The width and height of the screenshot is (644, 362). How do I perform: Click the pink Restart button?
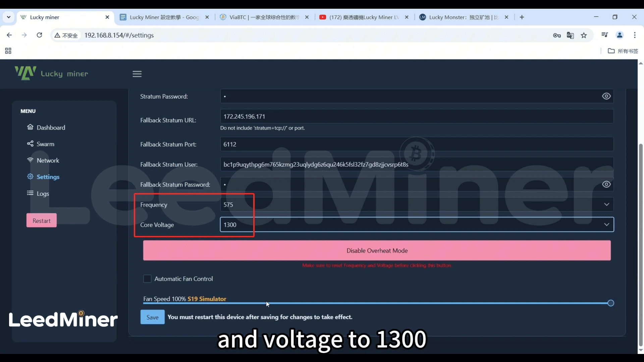pos(42,221)
